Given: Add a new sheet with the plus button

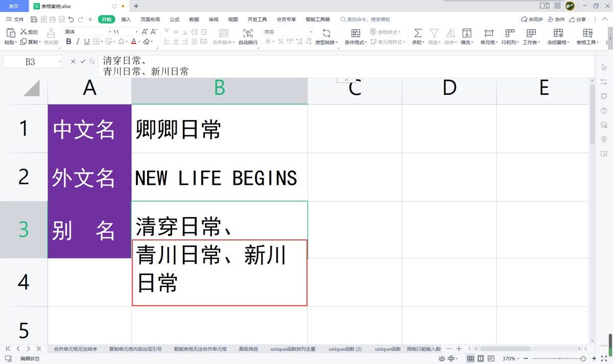Looking at the screenshot, I should [x=458, y=349].
